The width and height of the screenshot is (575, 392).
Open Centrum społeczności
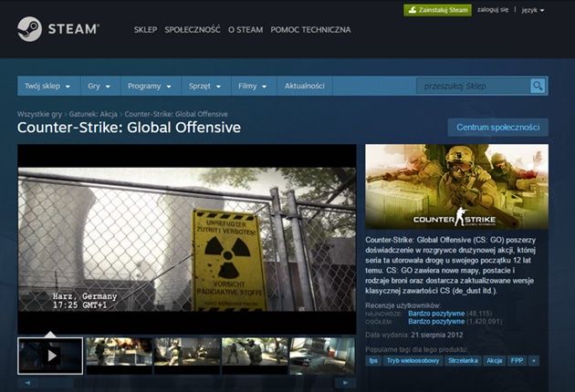497,127
